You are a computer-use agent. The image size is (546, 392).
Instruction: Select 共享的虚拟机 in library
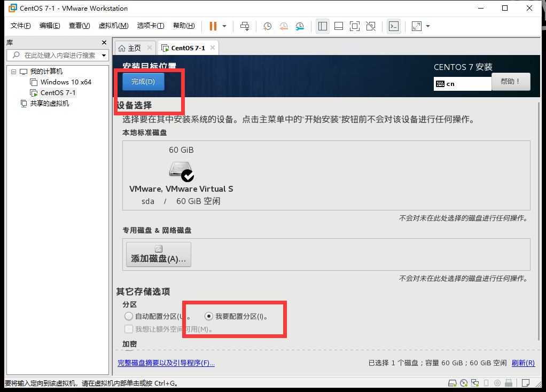(x=50, y=104)
